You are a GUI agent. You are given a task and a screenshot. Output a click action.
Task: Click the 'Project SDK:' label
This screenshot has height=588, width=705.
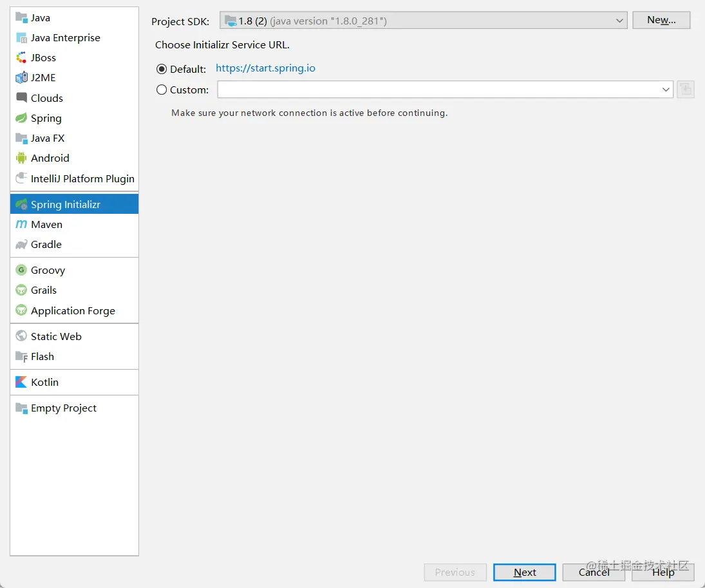(180, 22)
